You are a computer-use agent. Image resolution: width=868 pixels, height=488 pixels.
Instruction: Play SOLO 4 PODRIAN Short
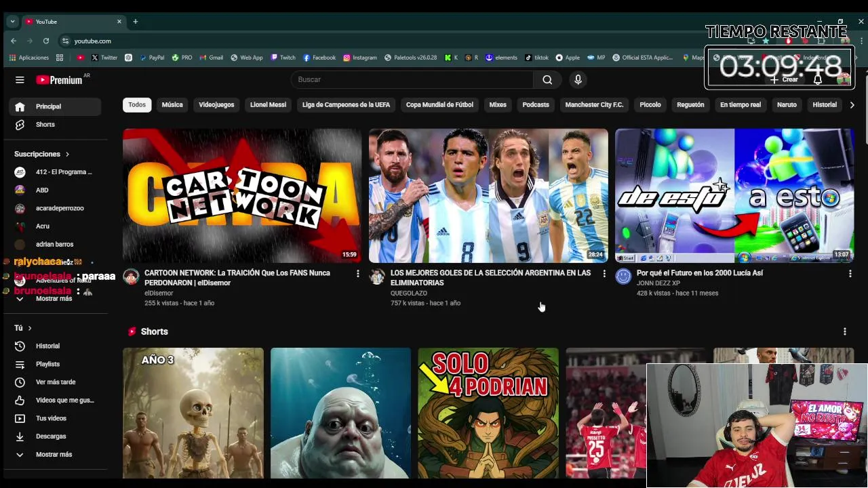click(x=488, y=413)
